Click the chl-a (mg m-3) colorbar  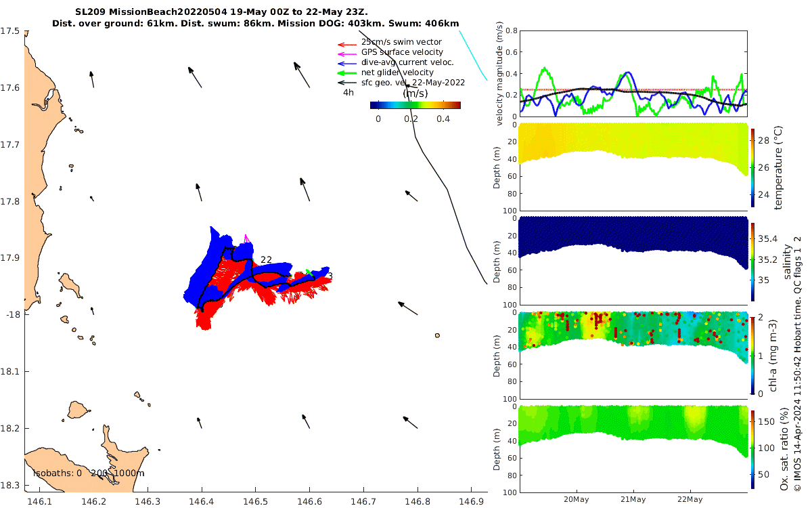tap(753, 355)
